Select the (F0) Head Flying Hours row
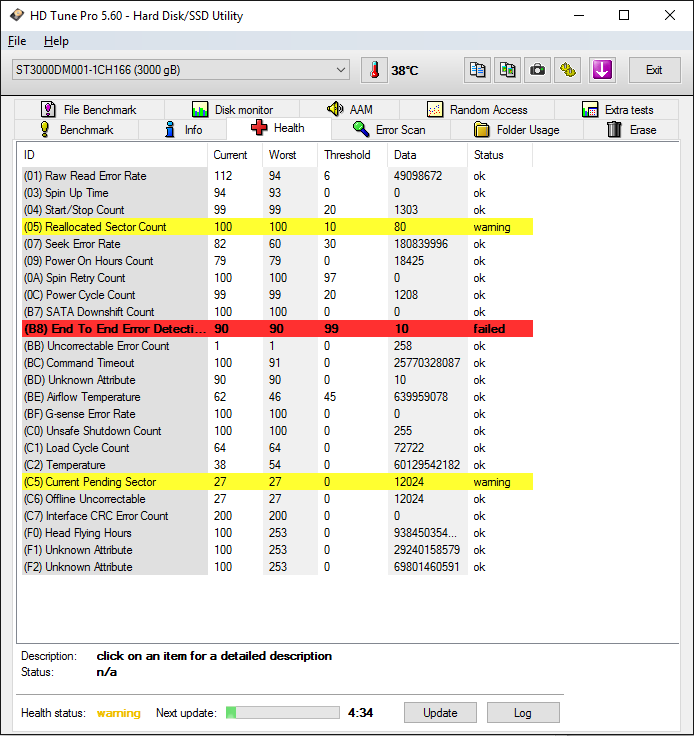This screenshot has height=736, width=694. point(277,533)
